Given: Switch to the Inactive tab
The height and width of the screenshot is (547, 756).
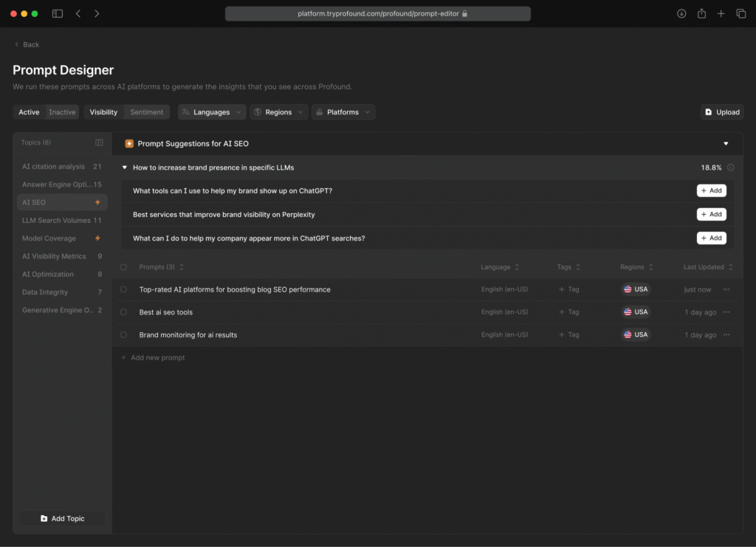Looking at the screenshot, I should click(62, 111).
